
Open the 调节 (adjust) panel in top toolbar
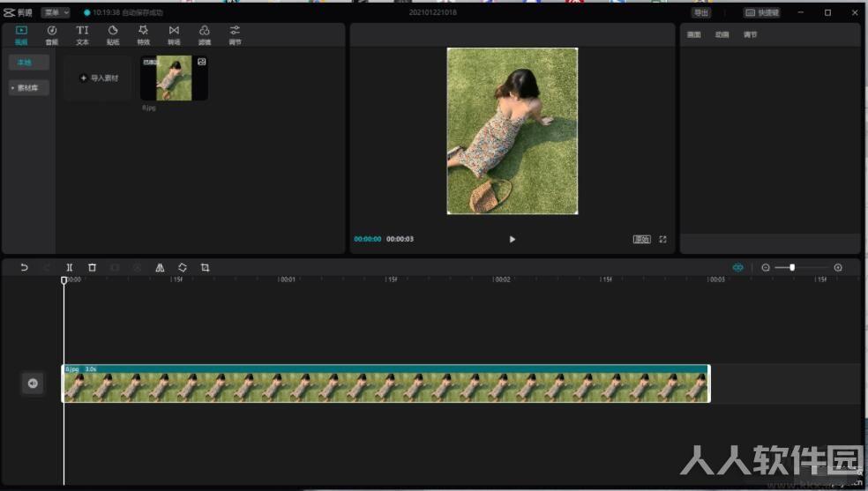tap(235, 35)
